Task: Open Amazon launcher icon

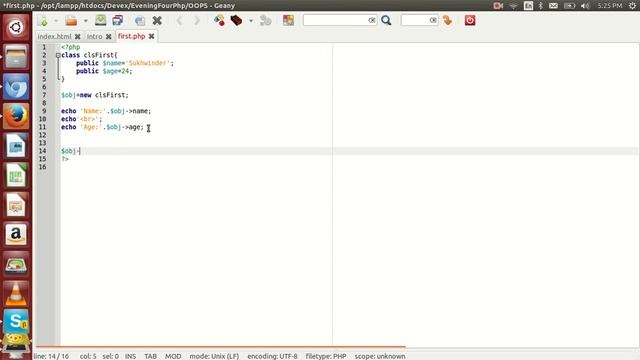Action: point(16,235)
